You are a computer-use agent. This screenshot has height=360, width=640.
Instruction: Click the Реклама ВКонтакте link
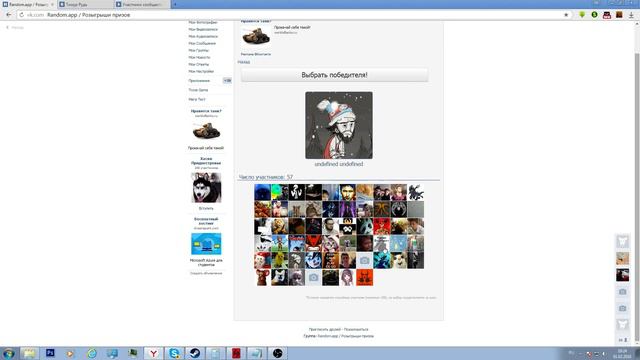click(x=256, y=54)
